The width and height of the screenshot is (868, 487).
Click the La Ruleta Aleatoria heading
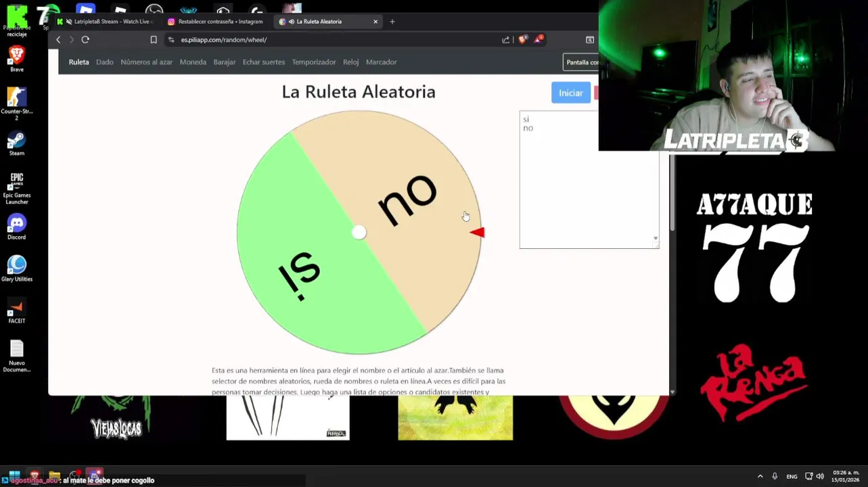359,92
